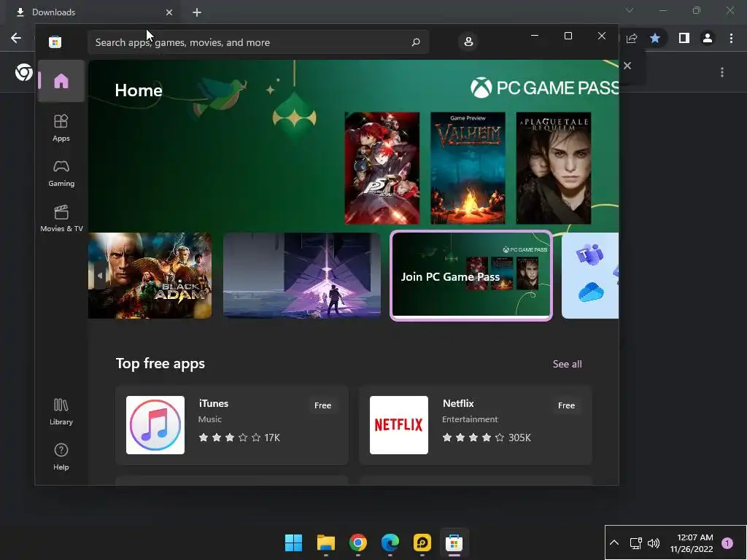Select the Black Adam banner
Screen dimensions: 747x560
pos(150,276)
